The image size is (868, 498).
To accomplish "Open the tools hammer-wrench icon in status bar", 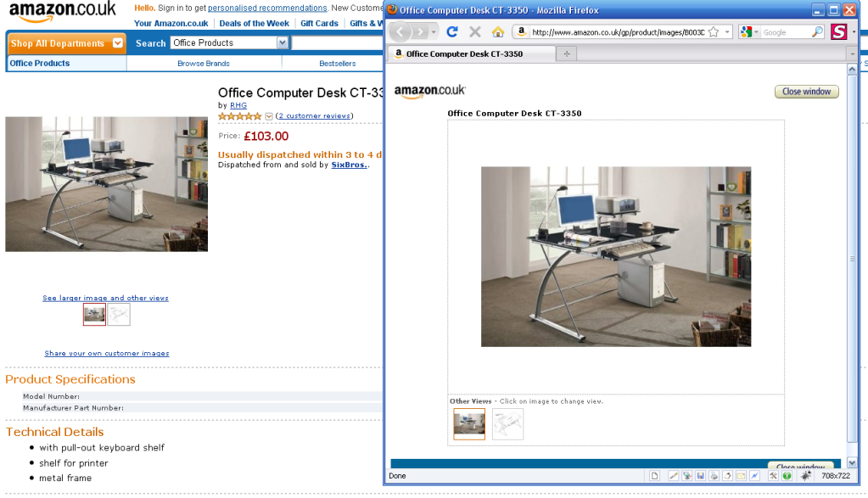I will click(x=773, y=476).
